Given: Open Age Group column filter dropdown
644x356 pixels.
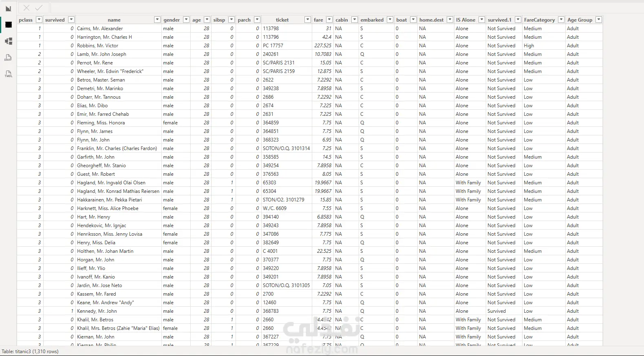Looking at the screenshot, I should tap(599, 20).
